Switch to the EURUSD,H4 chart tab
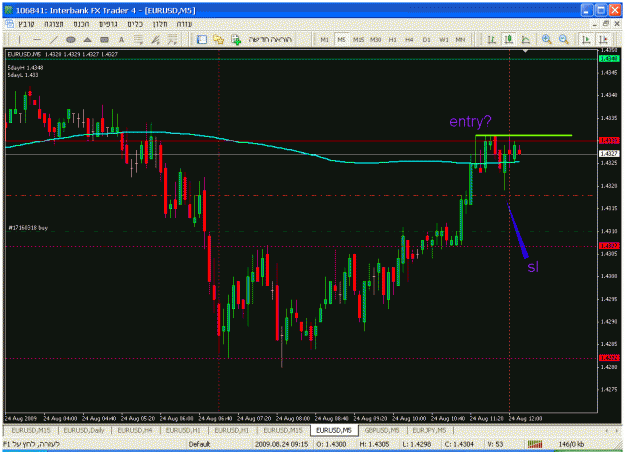 pos(135,430)
